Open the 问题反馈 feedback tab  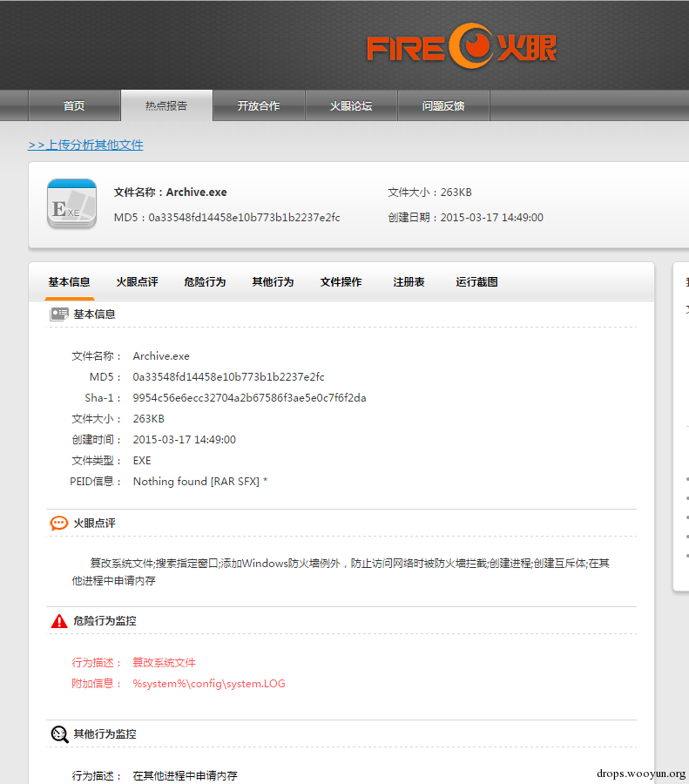[443, 106]
